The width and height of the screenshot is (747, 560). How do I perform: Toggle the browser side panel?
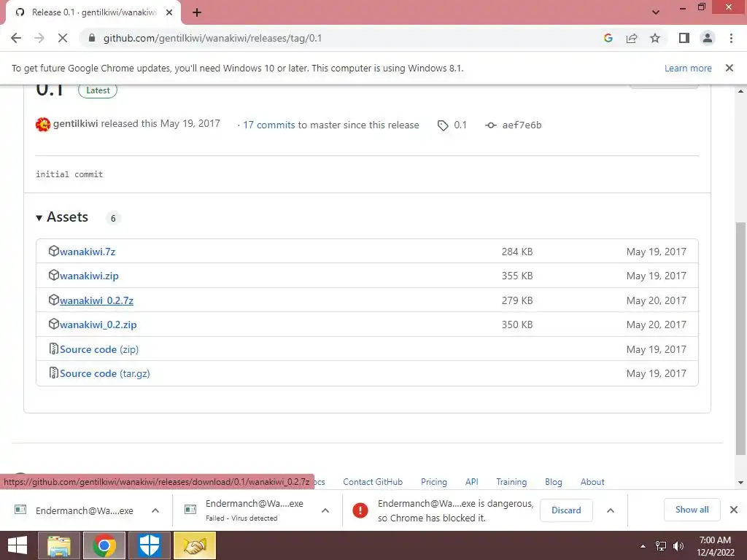(x=684, y=38)
